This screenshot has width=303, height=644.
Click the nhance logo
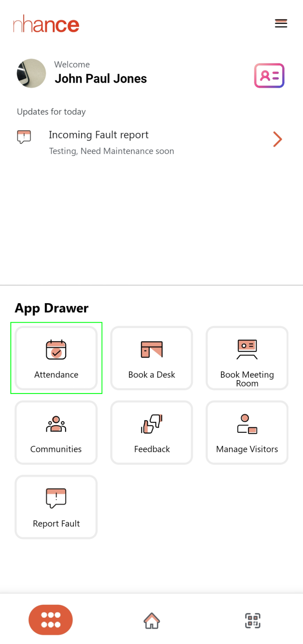pos(46,24)
